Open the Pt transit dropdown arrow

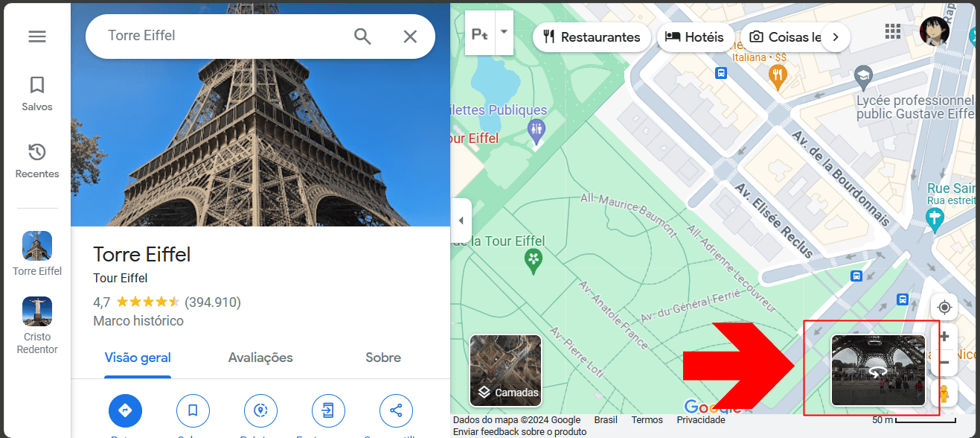[504, 33]
